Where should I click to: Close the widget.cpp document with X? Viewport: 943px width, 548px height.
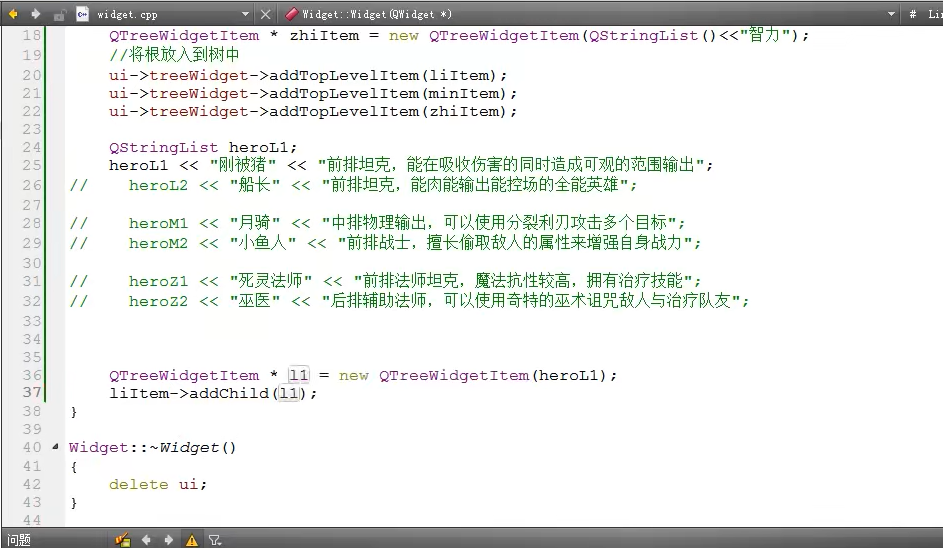tap(266, 14)
